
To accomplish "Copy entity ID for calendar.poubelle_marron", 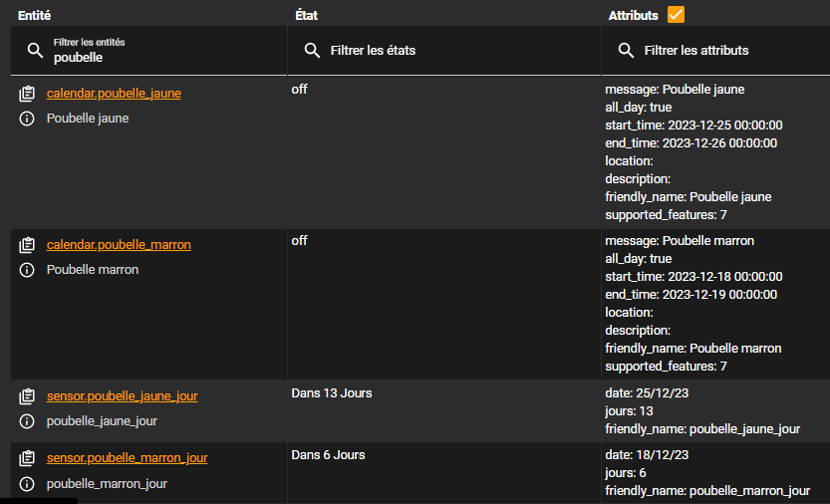I will tap(27, 245).
